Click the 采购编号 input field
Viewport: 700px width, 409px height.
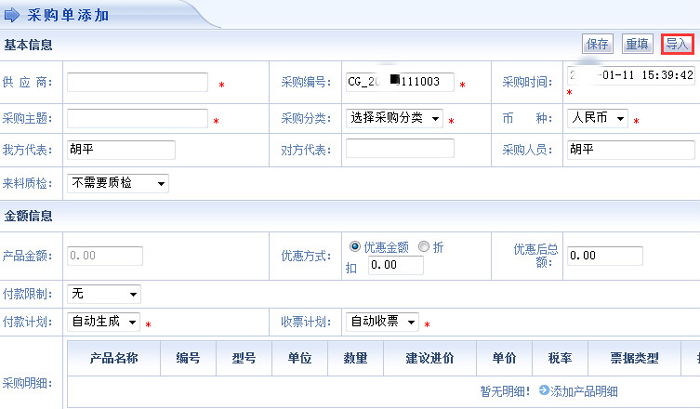pyautogui.click(x=400, y=82)
